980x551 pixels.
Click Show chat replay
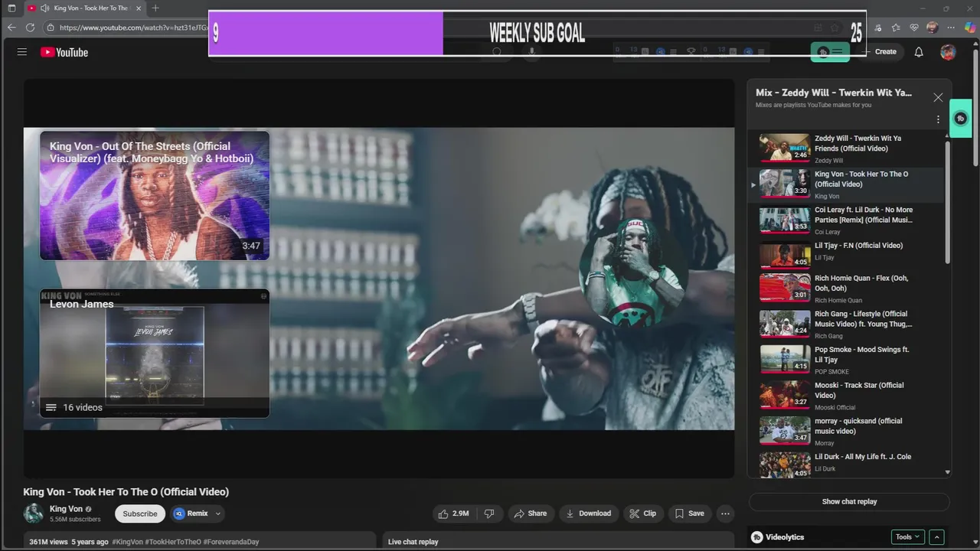point(849,502)
